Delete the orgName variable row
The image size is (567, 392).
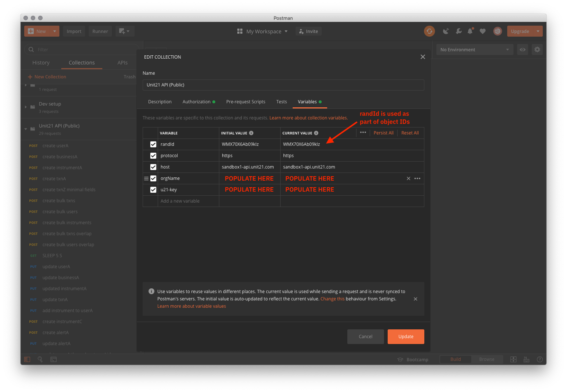tap(409, 178)
